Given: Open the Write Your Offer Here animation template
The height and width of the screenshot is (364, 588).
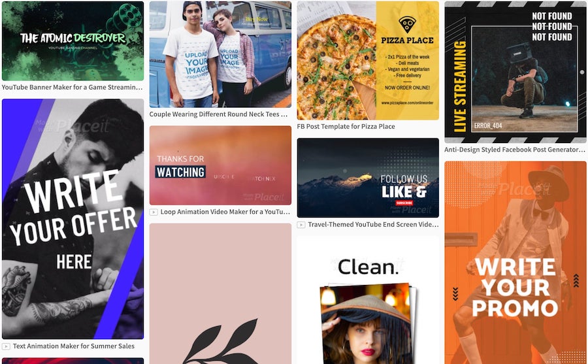Looking at the screenshot, I should (x=73, y=219).
